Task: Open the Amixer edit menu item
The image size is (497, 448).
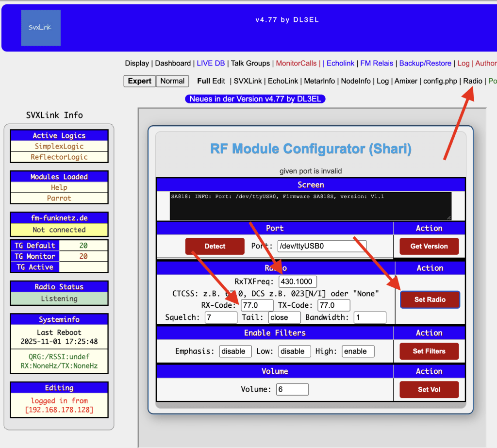Action: pos(406,81)
